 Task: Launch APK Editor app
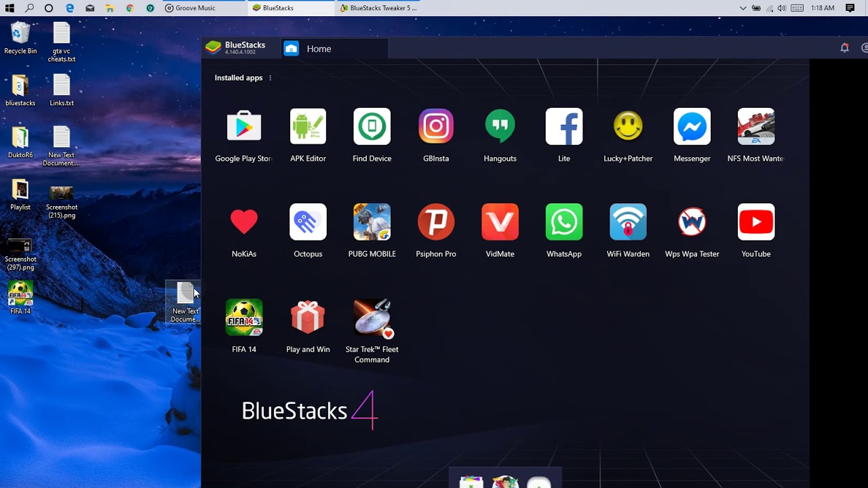pos(308,127)
